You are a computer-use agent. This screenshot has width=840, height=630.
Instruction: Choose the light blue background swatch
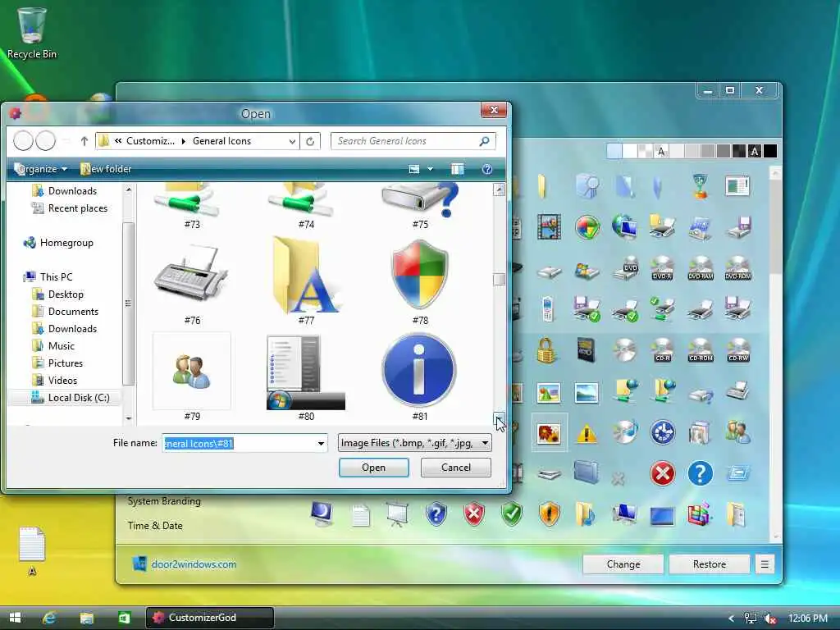tap(614, 152)
